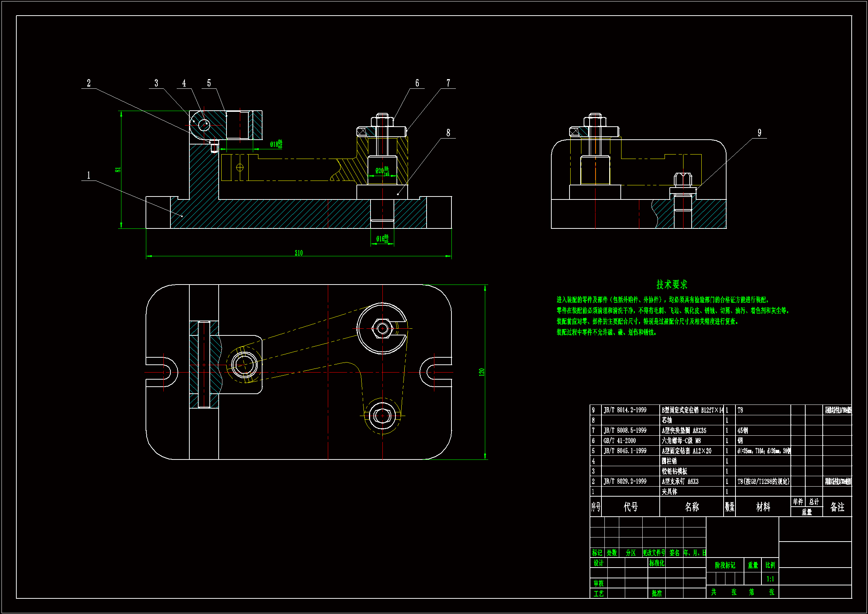Click the 备注 column header
868x614 pixels.
(837, 507)
